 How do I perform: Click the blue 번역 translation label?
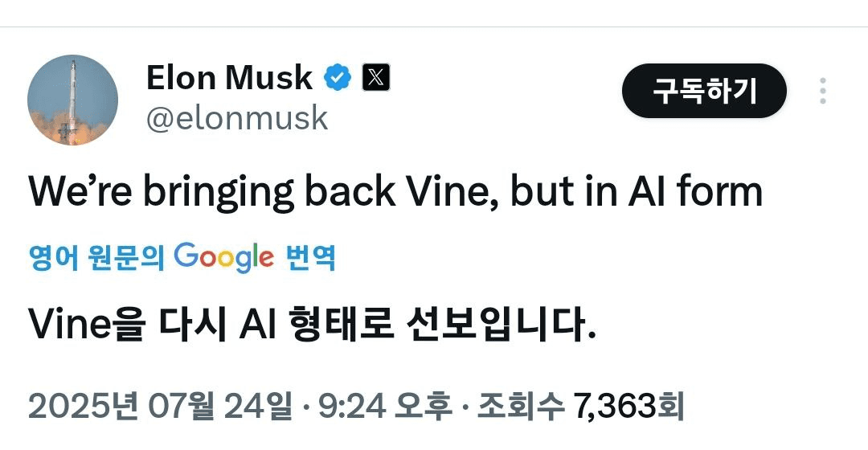coord(310,257)
